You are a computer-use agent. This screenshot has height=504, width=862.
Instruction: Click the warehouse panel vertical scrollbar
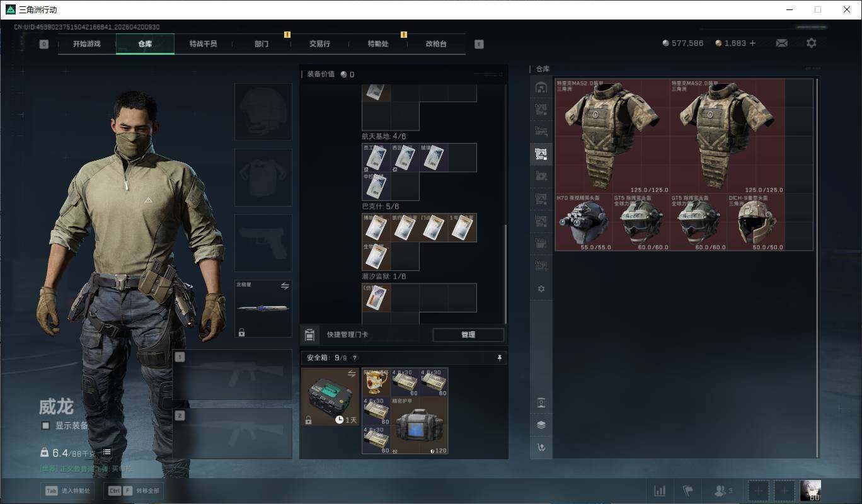818,268
